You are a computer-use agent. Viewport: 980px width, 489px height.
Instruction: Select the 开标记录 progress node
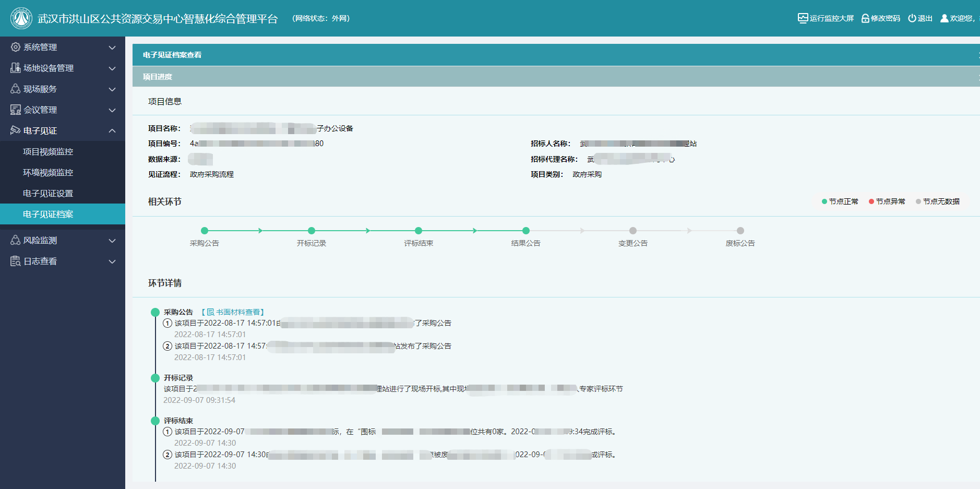pos(312,231)
